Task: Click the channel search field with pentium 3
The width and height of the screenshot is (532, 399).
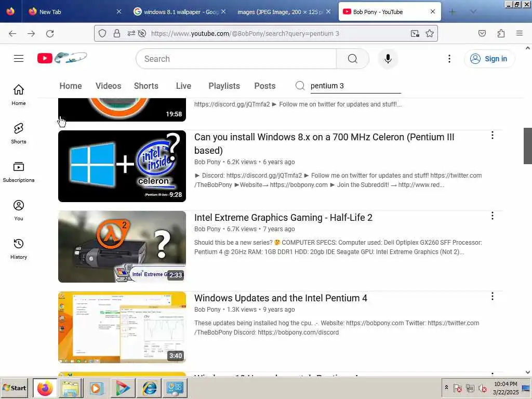Action: 355,86
